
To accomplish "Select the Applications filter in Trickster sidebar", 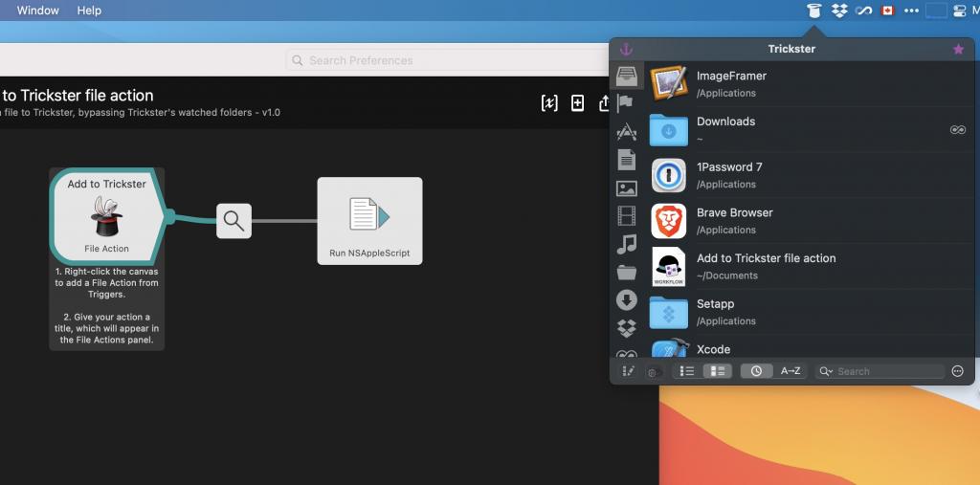I will click(x=627, y=132).
